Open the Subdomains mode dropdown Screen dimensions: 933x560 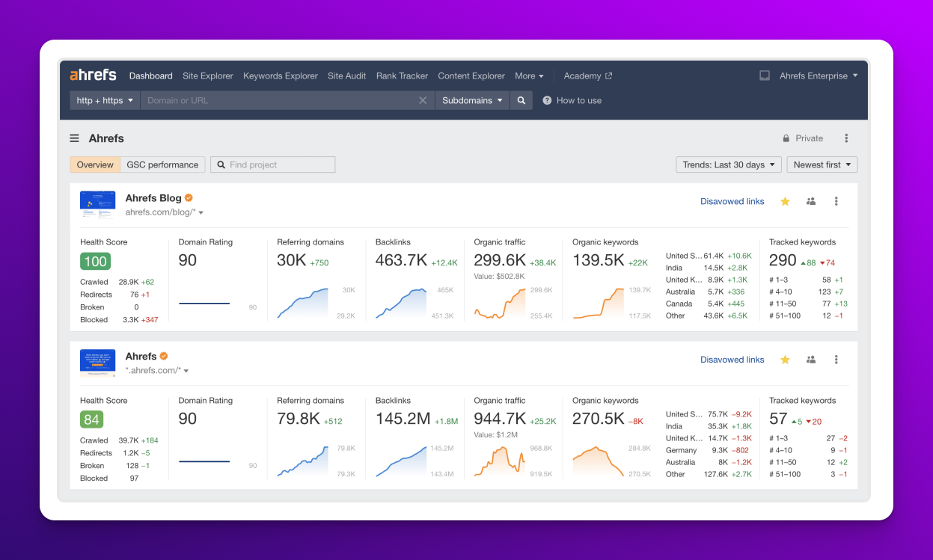472,100
